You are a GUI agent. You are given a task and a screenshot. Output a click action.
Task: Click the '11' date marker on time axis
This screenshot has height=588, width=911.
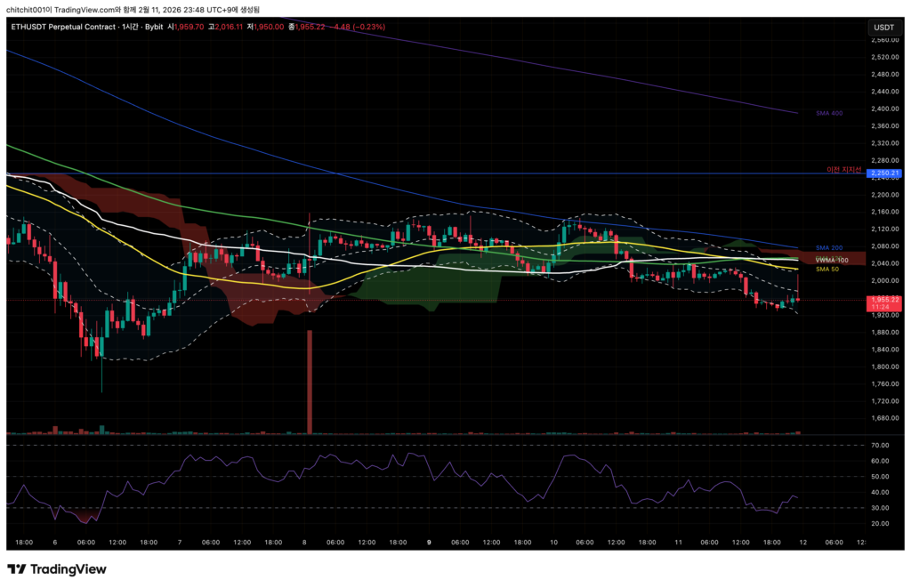coord(677,541)
